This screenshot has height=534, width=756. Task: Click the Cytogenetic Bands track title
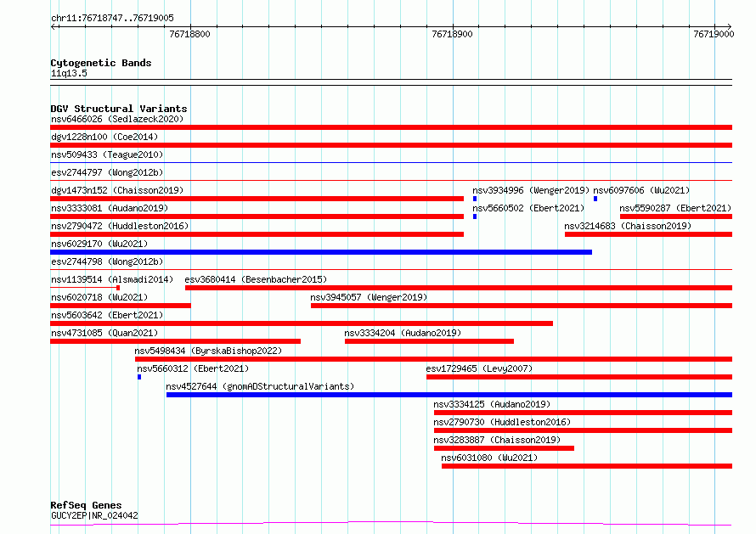[101, 63]
